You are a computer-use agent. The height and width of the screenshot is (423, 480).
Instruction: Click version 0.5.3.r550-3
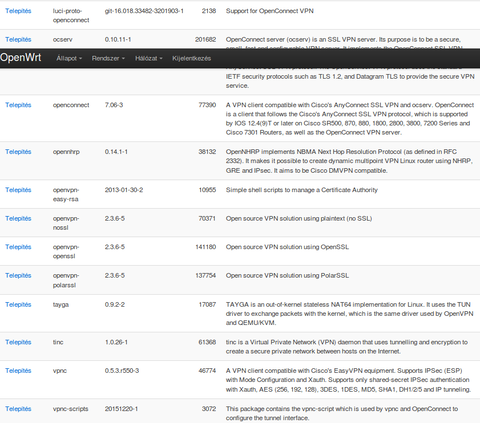coord(122,371)
